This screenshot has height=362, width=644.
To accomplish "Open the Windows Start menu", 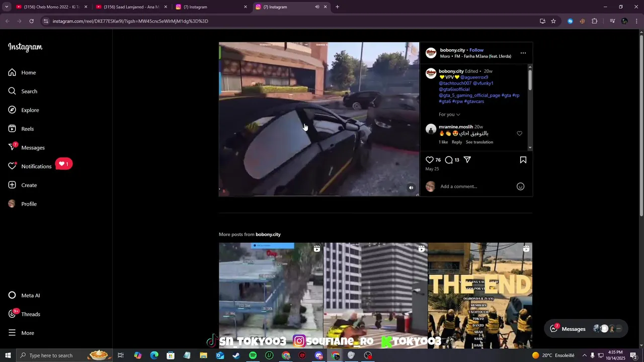I will click(x=8, y=355).
